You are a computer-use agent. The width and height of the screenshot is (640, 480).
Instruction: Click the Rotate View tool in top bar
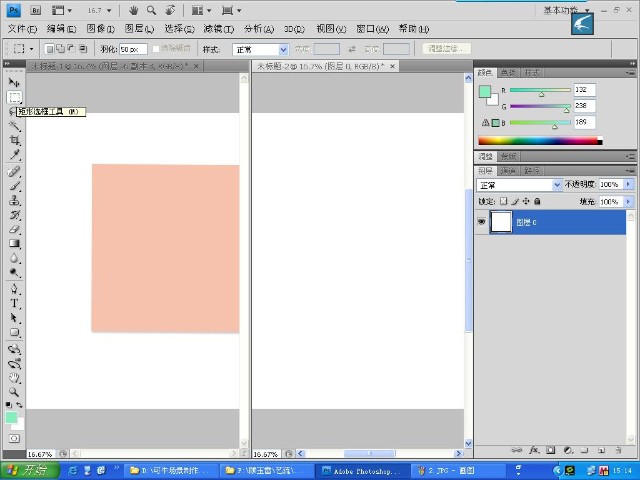click(170, 10)
